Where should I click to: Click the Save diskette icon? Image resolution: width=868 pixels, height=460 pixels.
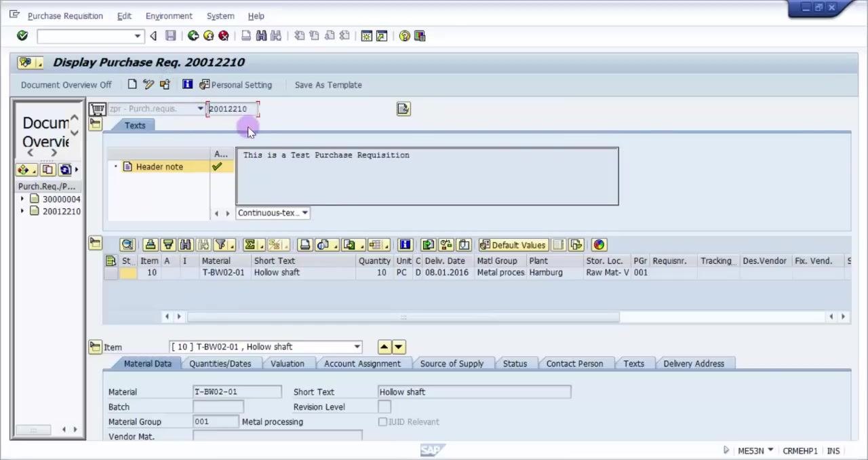point(171,36)
